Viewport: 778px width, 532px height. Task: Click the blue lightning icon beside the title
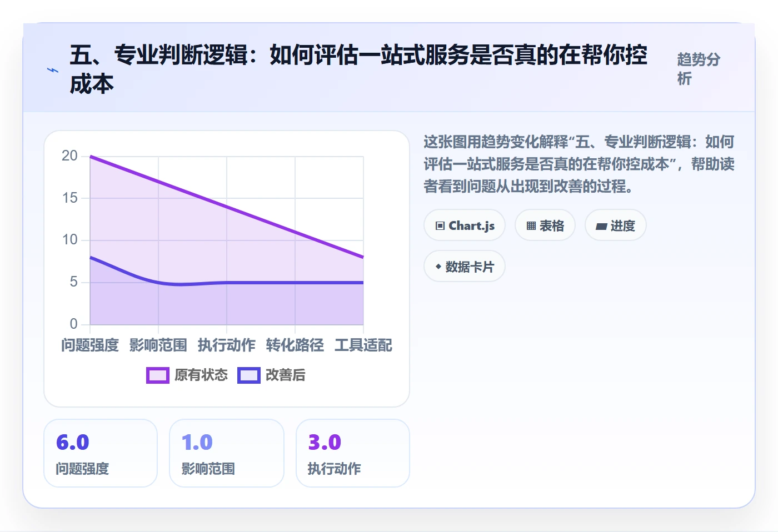click(52, 70)
